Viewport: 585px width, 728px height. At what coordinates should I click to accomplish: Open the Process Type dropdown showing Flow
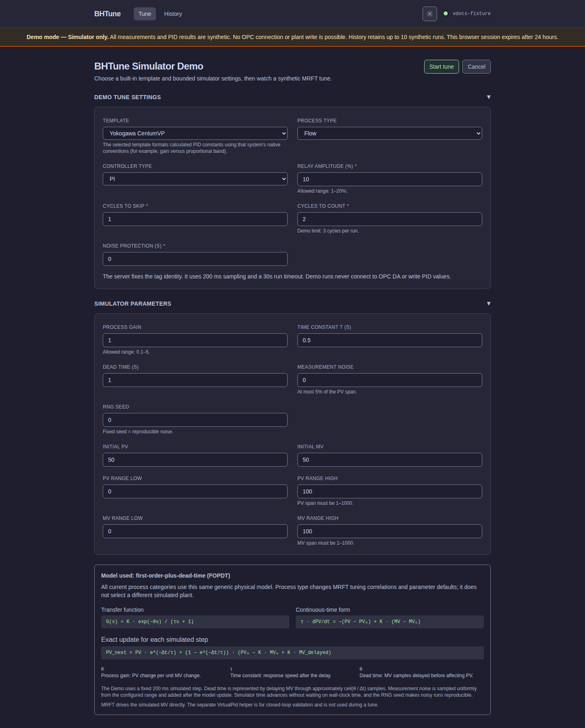point(390,133)
